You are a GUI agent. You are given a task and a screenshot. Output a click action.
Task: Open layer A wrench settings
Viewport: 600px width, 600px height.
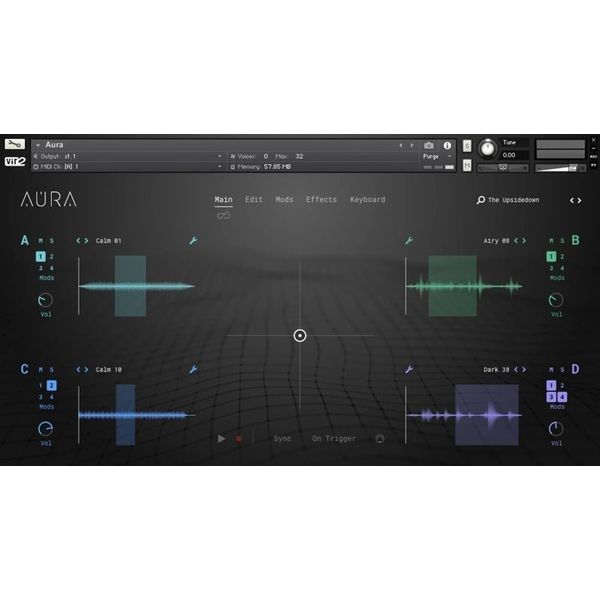[x=193, y=241]
